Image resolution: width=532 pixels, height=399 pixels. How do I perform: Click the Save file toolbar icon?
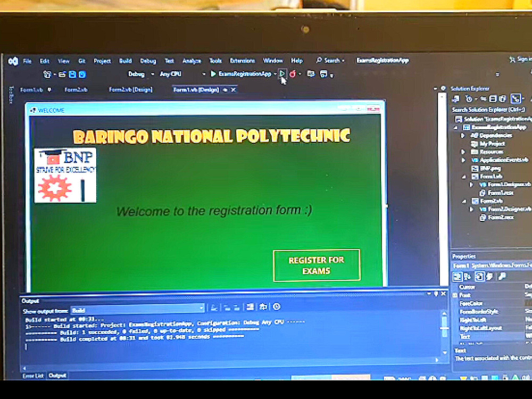point(72,74)
